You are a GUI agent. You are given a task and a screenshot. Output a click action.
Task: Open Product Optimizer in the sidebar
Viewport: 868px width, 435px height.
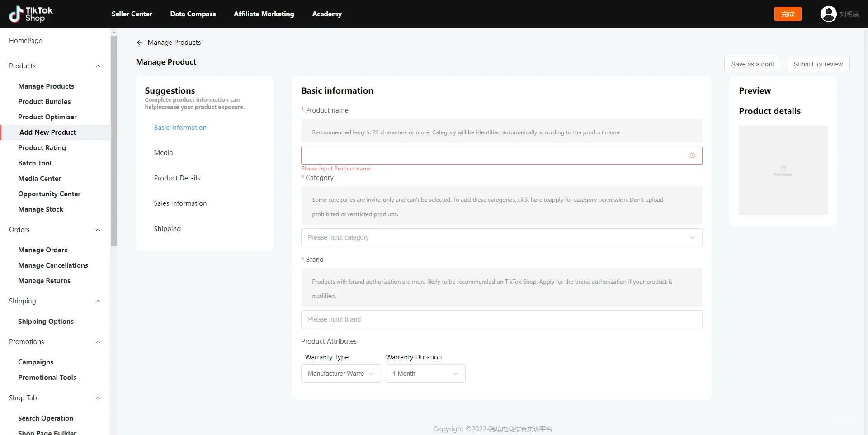click(47, 117)
